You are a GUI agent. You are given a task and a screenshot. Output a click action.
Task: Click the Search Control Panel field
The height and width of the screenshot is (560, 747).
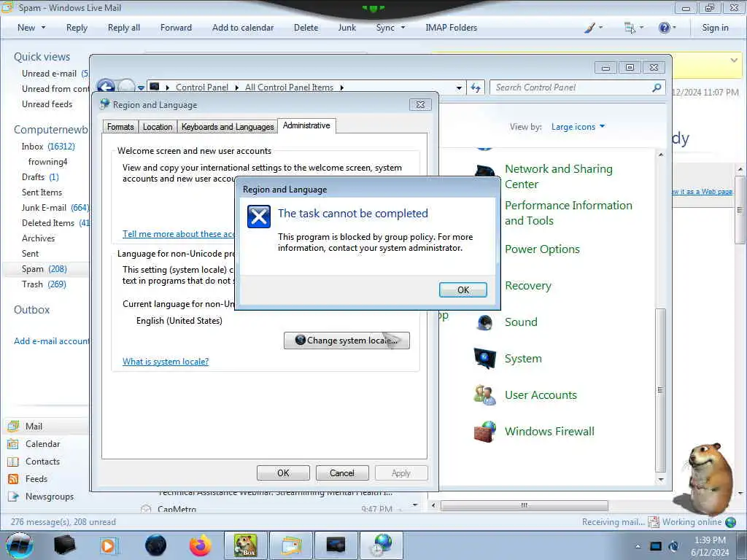click(572, 87)
